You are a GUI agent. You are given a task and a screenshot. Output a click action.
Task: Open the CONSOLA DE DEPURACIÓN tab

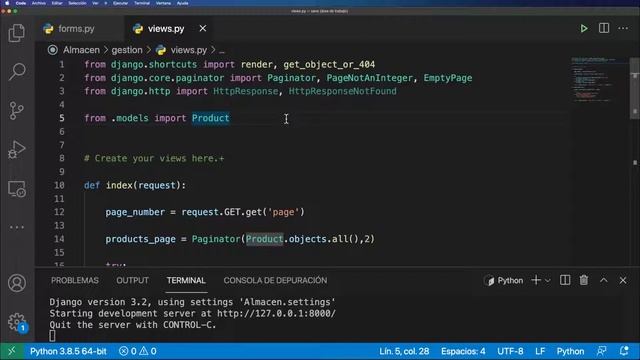click(x=275, y=280)
